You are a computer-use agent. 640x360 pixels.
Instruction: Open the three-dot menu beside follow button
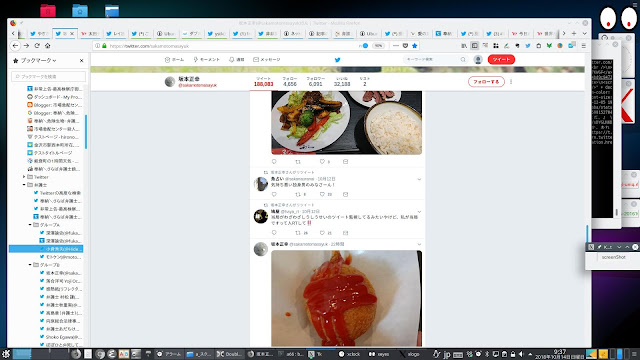[511, 82]
